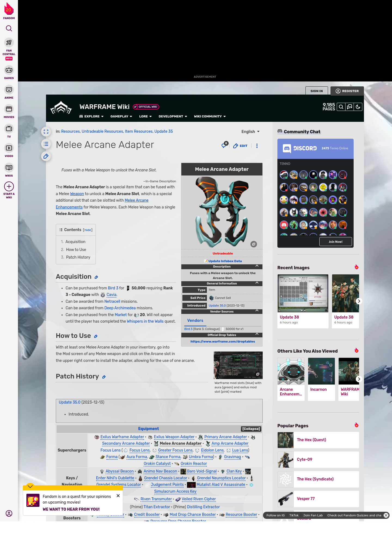This screenshot has height=545, width=392.
Task: Click the Warframe lotus wiki logo
Action: pyautogui.click(x=61, y=108)
